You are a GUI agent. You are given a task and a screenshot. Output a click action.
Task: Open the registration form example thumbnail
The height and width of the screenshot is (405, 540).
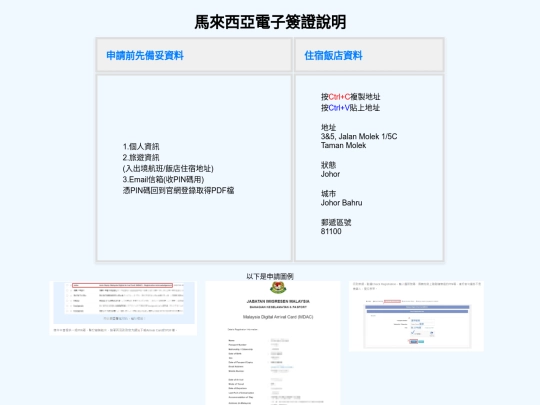(416, 316)
